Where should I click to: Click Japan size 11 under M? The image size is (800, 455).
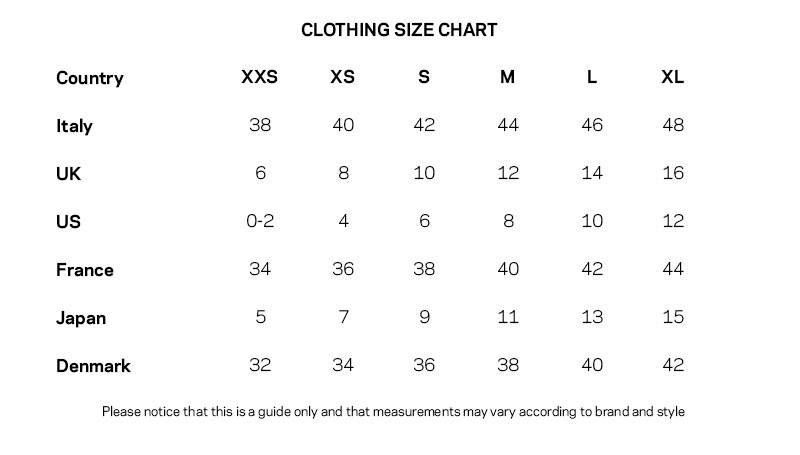pyautogui.click(x=508, y=317)
